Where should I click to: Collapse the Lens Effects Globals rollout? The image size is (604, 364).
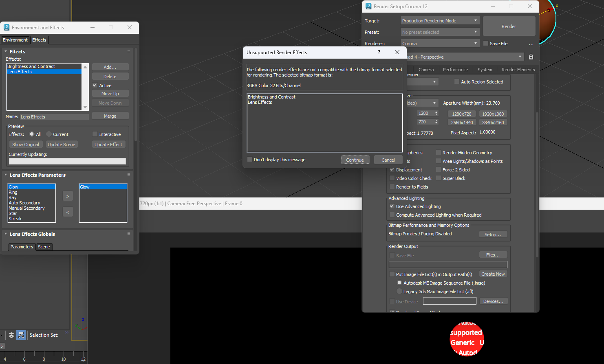6,234
